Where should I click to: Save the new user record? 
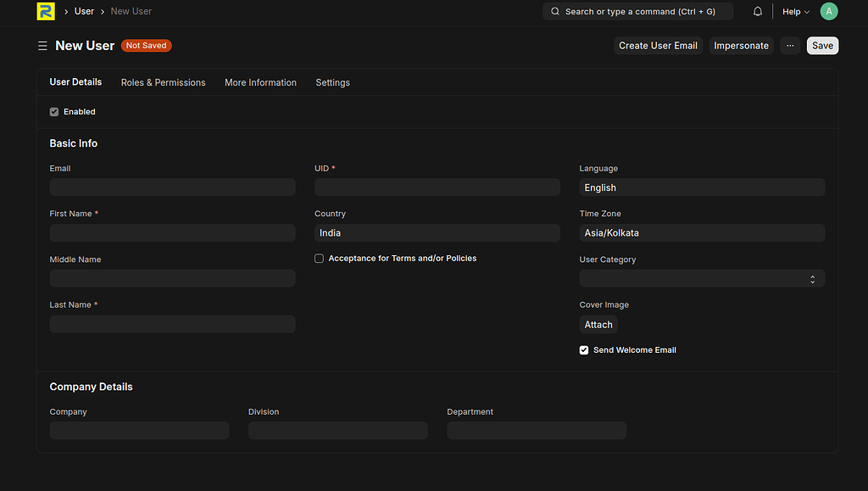(x=821, y=45)
